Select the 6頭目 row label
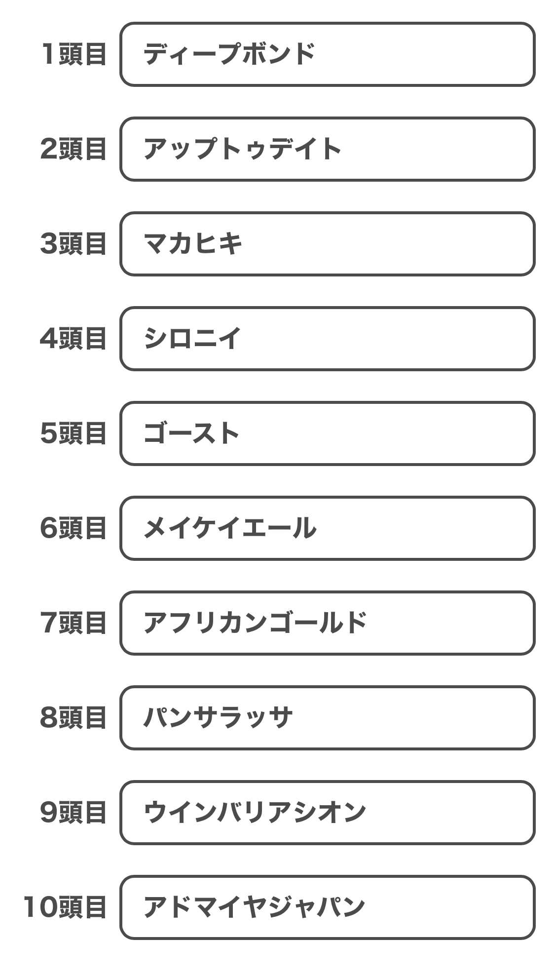555x980 pixels. pyautogui.click(x=73, y=528)
